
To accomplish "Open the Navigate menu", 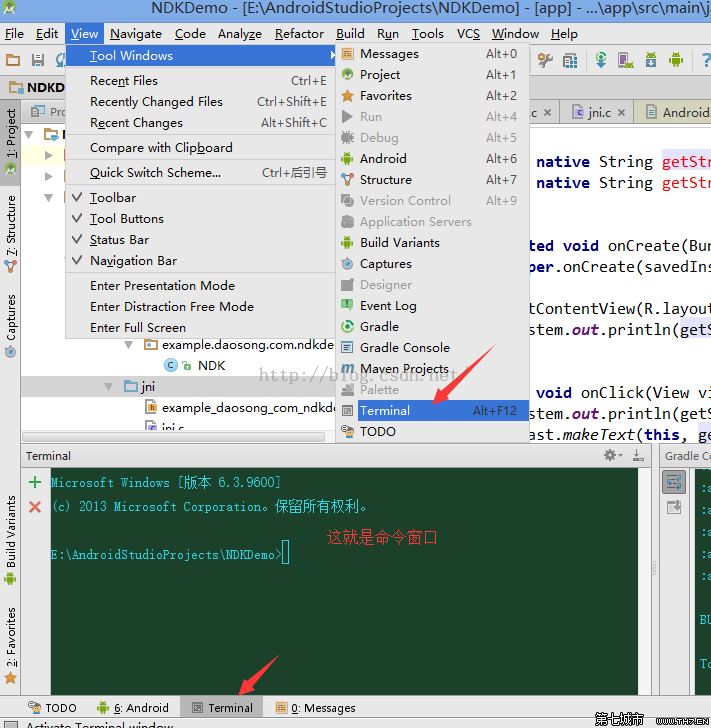I will coord(136,34).
